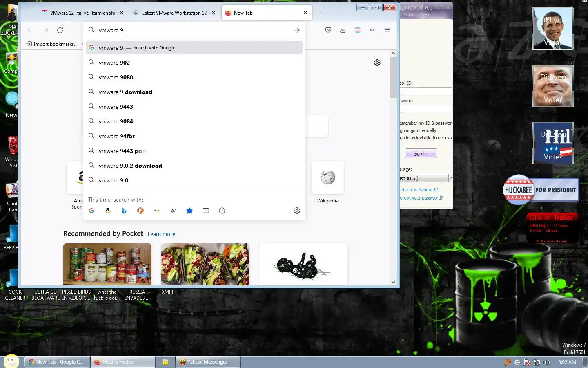
Task: Choose the 'vmware 9.0.2 download' suggestion
Action: click(x=194, y=166)
